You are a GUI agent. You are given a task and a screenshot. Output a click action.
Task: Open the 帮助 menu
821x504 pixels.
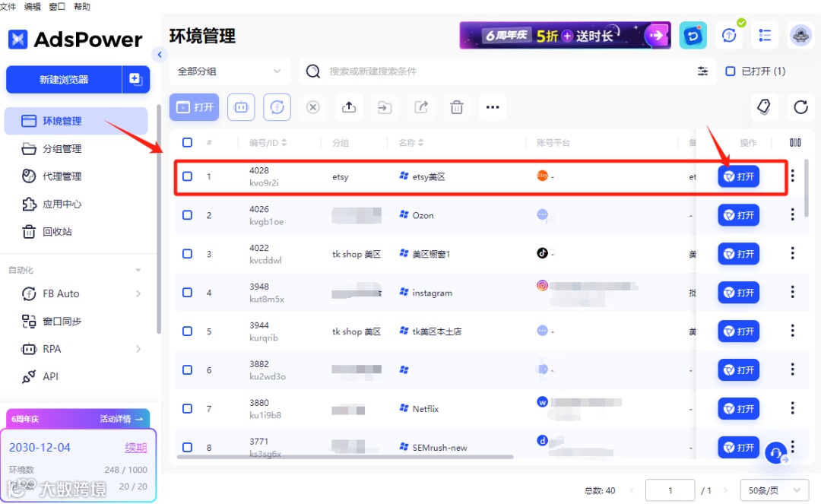(x=81, y=6)
